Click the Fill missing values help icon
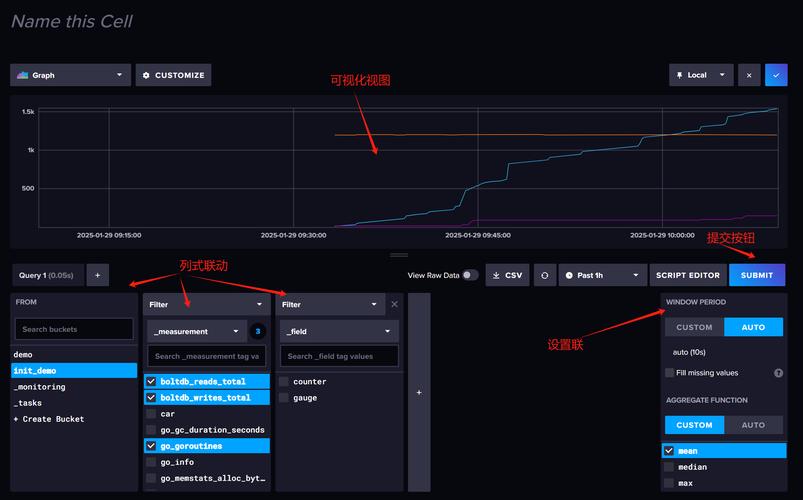 (x=778, y=373)
